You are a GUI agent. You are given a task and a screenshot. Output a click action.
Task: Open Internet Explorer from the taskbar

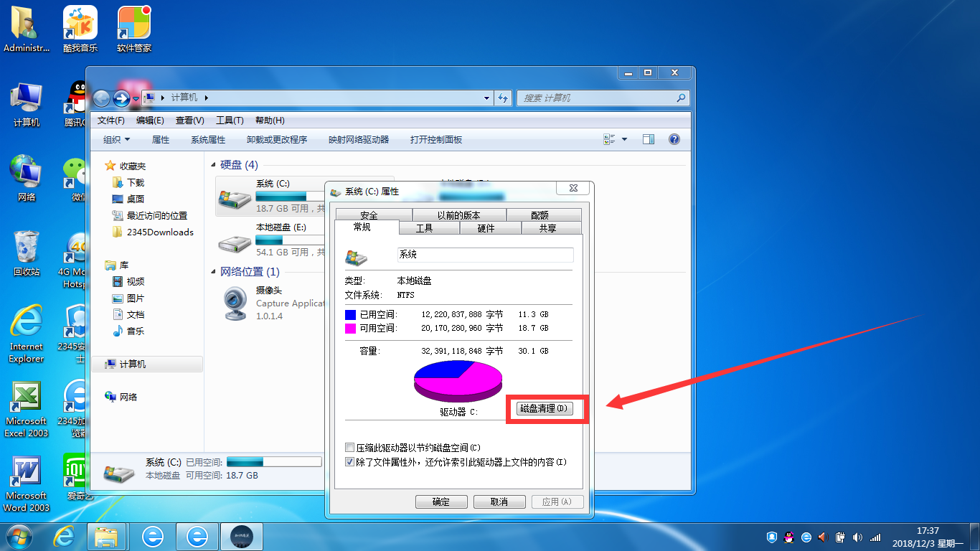[64, 537]
